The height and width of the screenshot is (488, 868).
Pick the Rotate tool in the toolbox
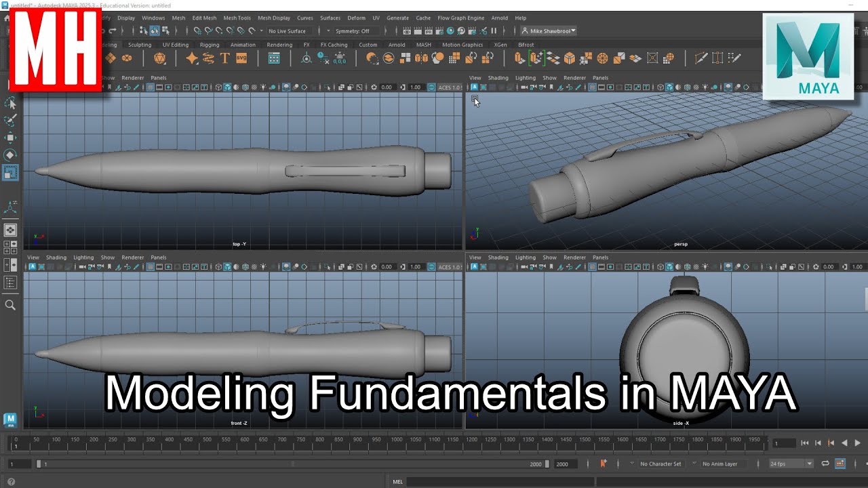tap(11, 155)
